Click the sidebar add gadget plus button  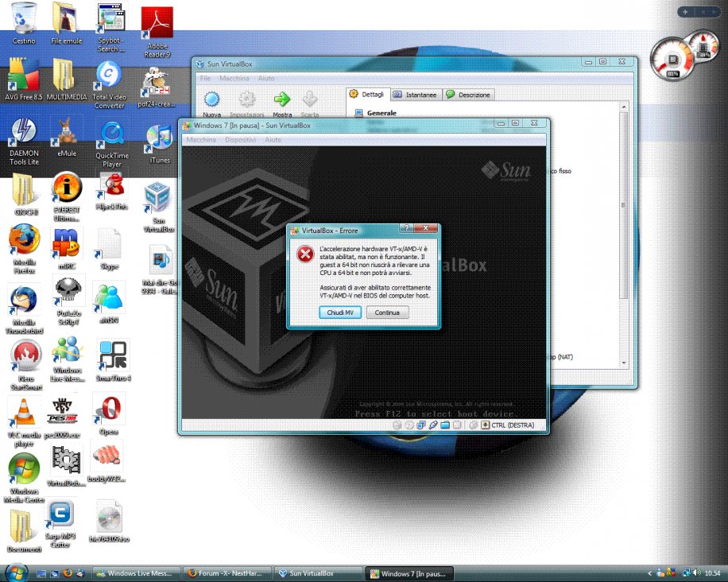pyautogui.click(x=686, y=12)
